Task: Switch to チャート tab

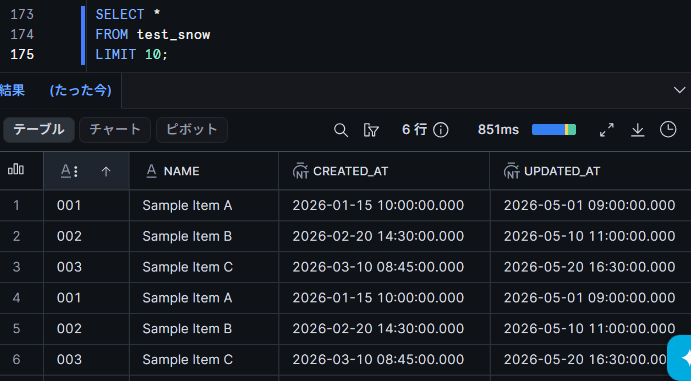Action: point(115,129)
